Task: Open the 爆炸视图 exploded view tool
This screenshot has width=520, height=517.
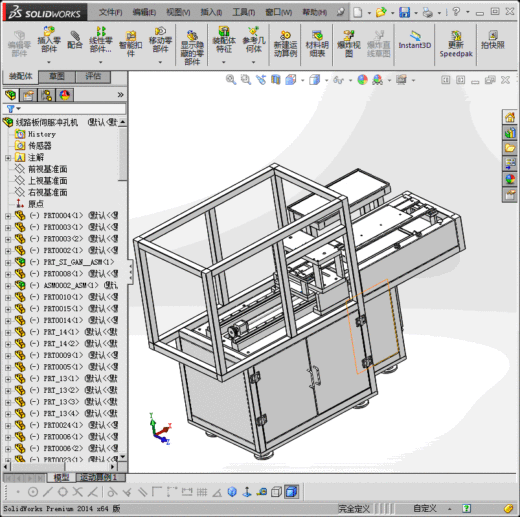Action: (349, 43)
